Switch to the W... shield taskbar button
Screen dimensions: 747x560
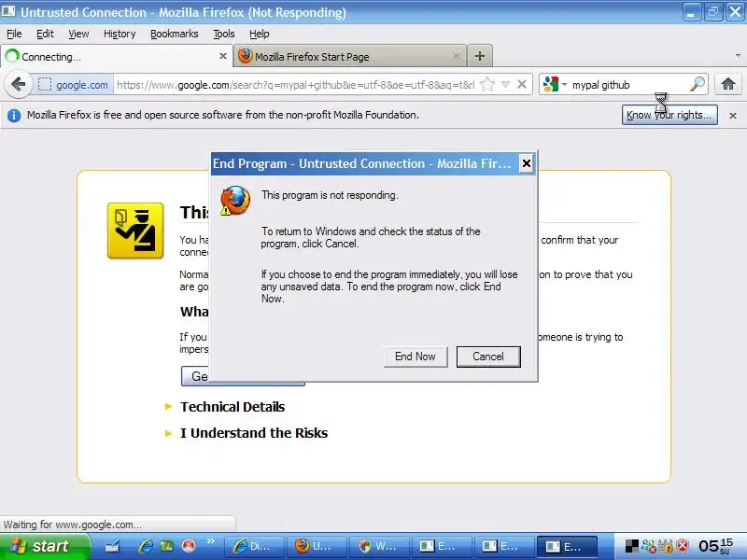point(379,546)
